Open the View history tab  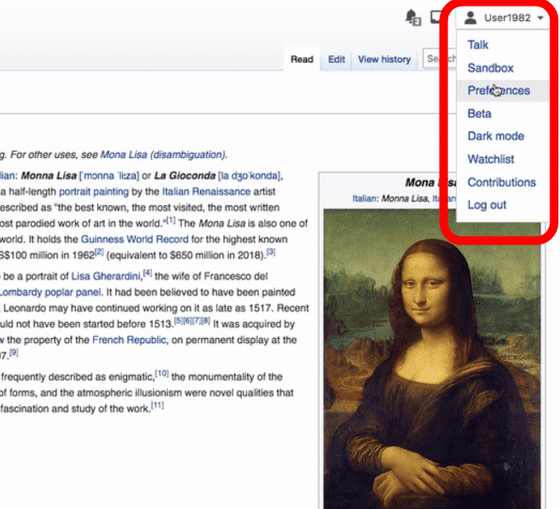(384, 59)
